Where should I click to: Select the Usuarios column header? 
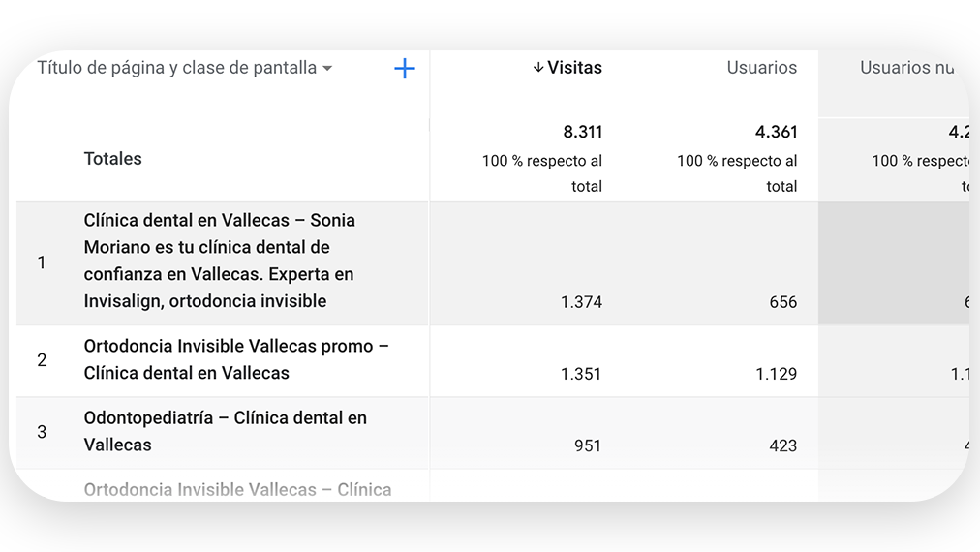click(761, 68)
